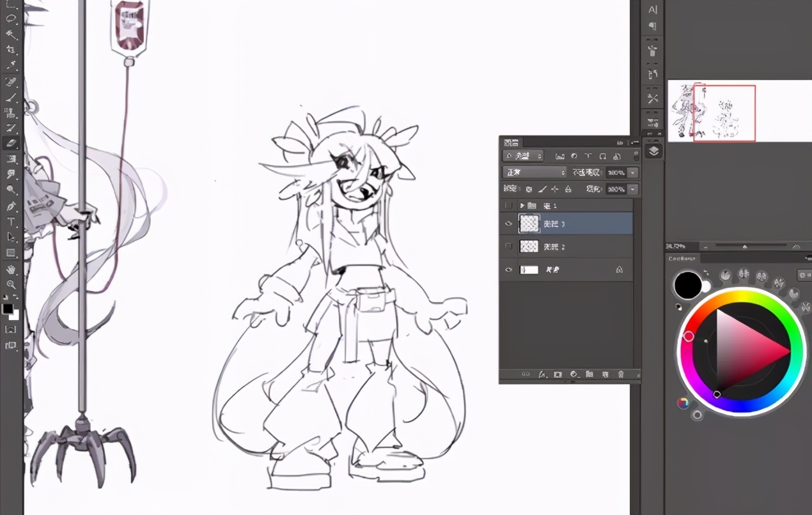Select the Eraser tool
812x515 pixels.
pos(11,143)
